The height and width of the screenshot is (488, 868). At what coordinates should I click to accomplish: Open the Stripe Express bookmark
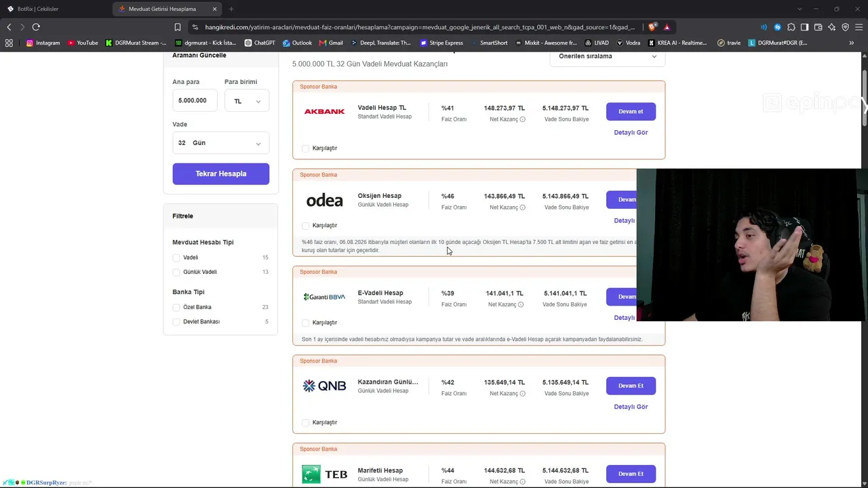tap(441, 43)
